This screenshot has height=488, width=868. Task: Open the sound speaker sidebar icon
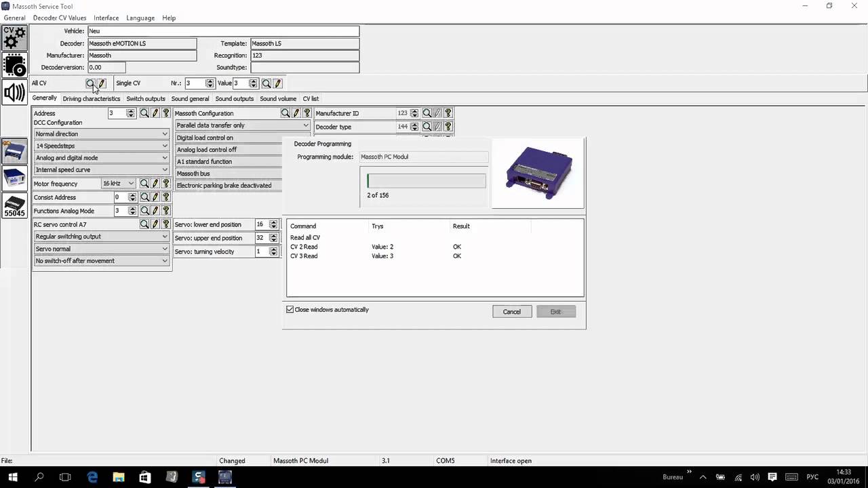coord(15,92)
